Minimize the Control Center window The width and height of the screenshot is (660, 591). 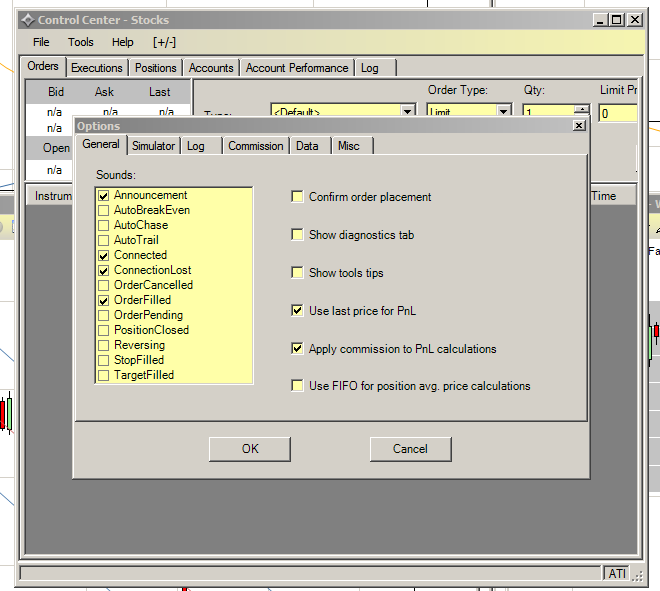point(600,20)
